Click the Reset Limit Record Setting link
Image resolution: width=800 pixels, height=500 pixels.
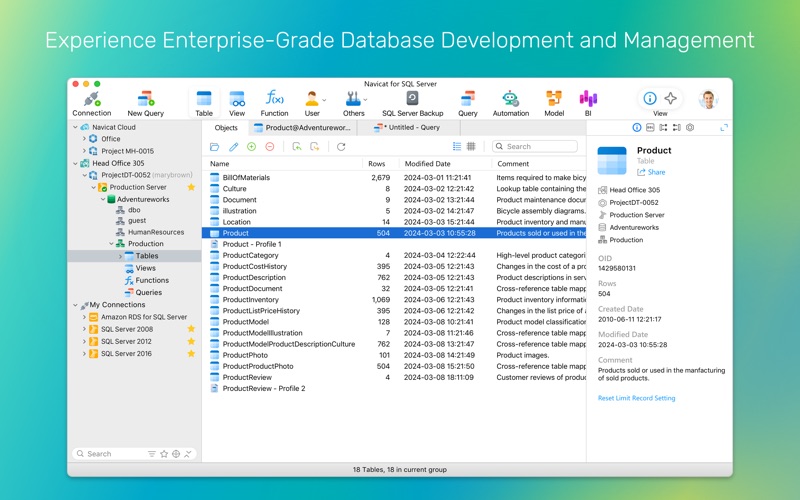(x=636, y=398)
